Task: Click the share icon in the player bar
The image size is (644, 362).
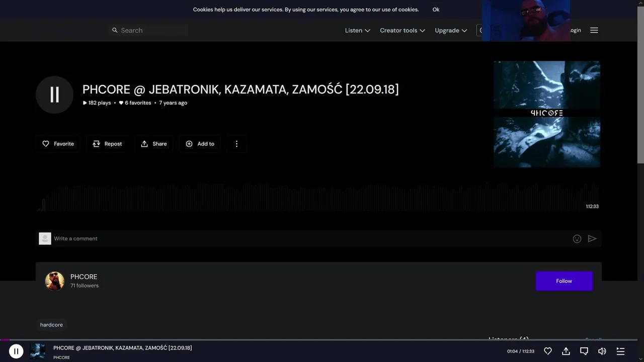Action: click(x=566, y=351)
